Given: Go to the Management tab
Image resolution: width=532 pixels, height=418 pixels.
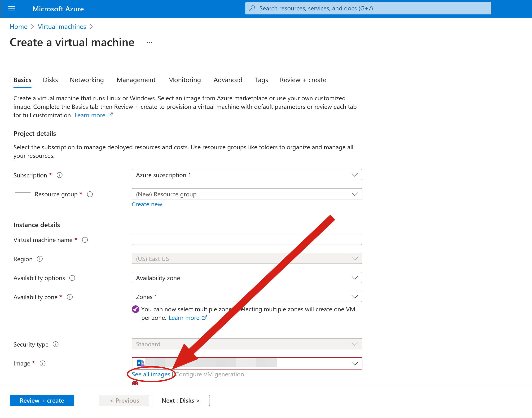Looking at the screenshot, I should pyautogui.click(x=136, y=80).
